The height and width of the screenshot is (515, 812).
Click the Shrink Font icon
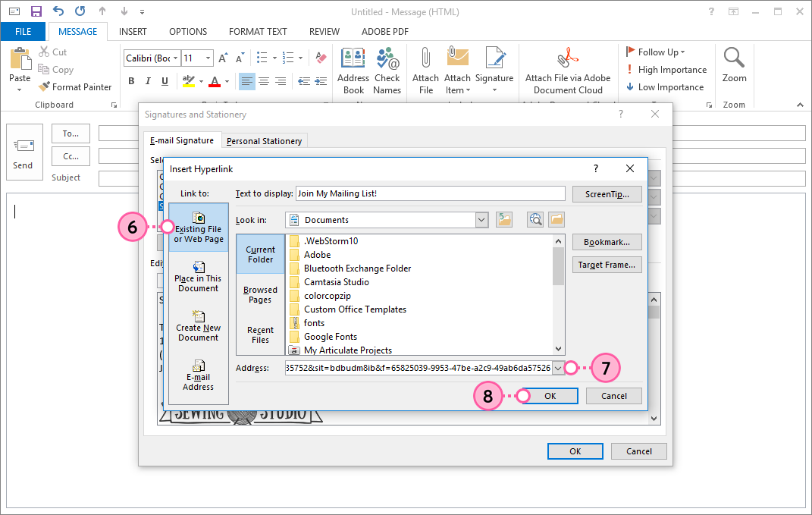[240, 58]
